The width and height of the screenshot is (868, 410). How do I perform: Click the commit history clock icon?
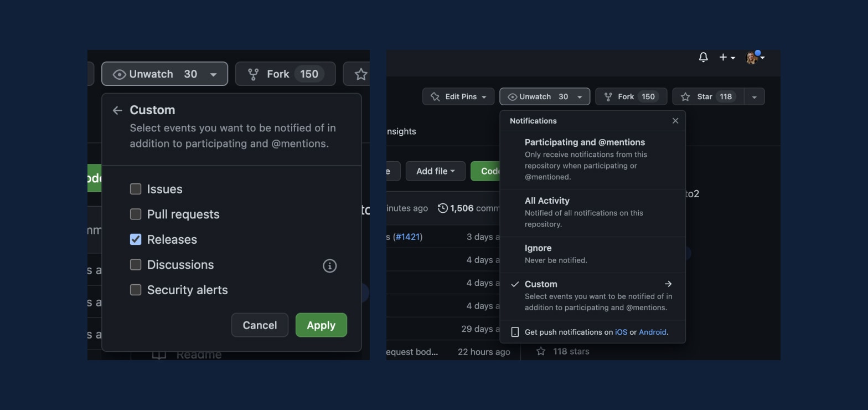point(443,208)
